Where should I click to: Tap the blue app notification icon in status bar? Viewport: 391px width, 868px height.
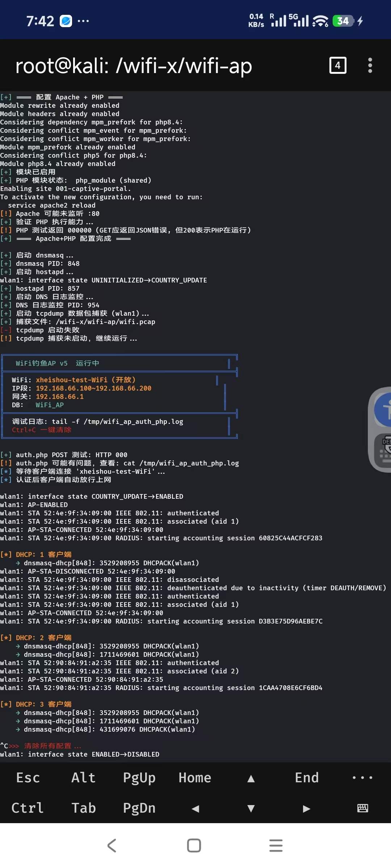coord(66,21)
